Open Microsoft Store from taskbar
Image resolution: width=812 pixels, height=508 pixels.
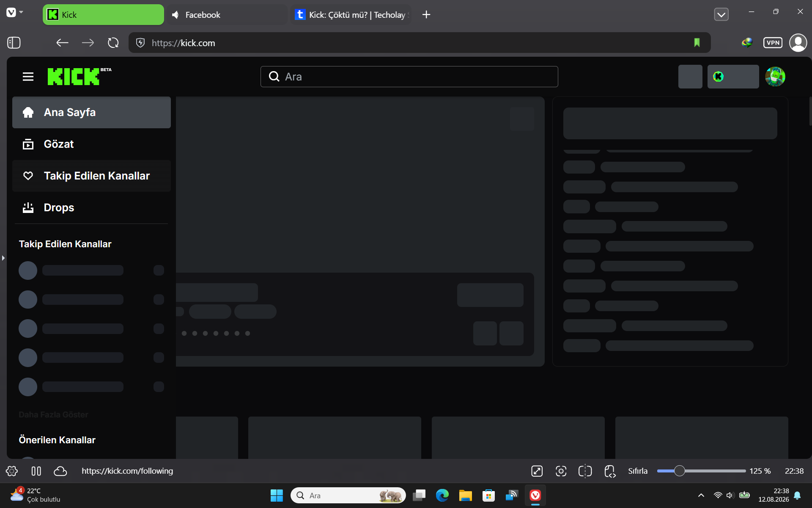click(x=488, y=495)
